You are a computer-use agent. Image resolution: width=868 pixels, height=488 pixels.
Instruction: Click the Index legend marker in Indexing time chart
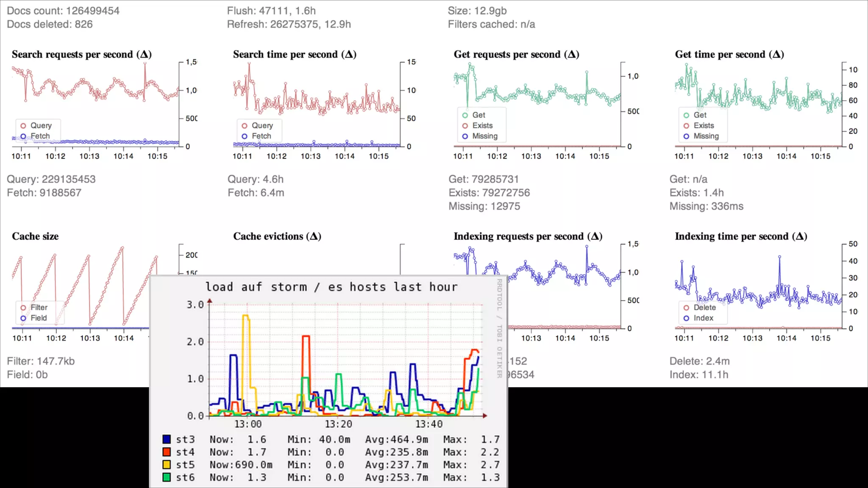(686, 319)
